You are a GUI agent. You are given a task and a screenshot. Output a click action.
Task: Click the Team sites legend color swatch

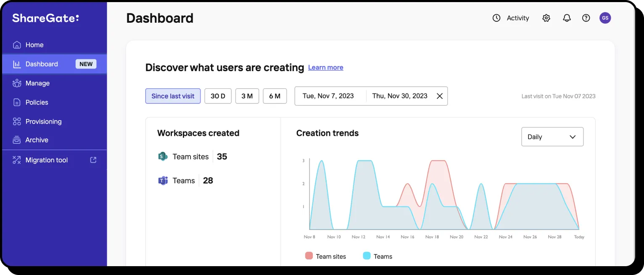pos(309,256)
